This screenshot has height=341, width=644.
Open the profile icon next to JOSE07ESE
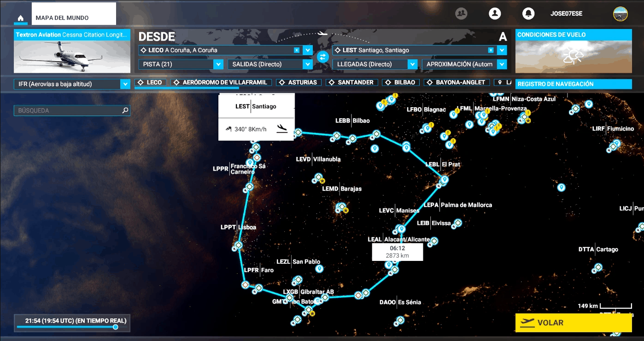tap(495, 14)
